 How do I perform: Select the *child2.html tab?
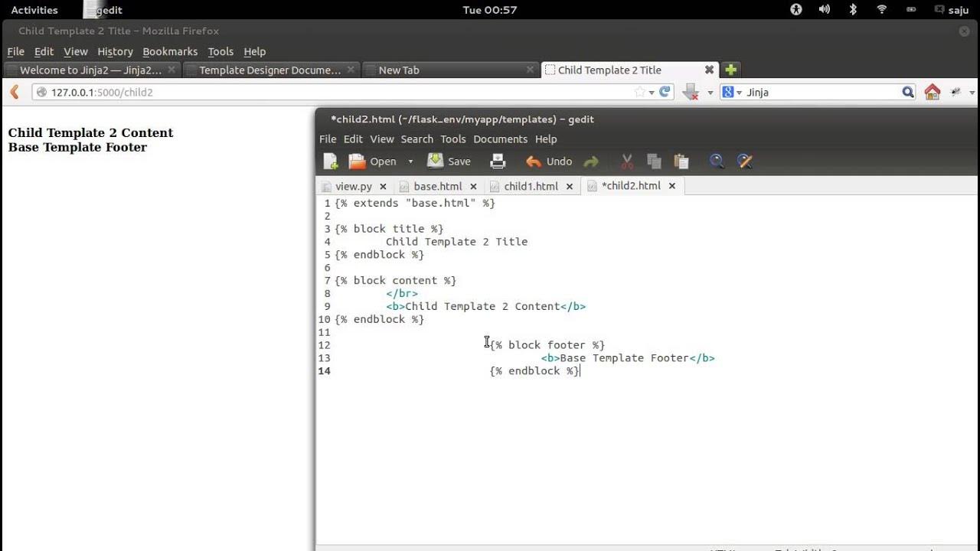pos(631,186)
